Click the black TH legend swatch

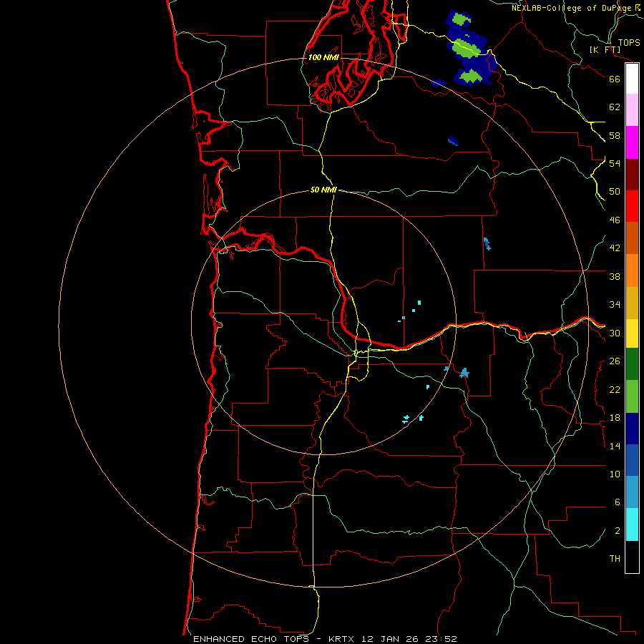632,557
